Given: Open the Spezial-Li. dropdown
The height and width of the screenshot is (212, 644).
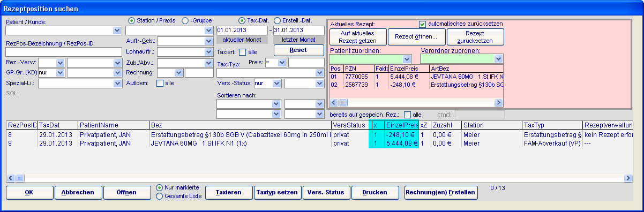Looking at the screenshot, I should 117,83.
